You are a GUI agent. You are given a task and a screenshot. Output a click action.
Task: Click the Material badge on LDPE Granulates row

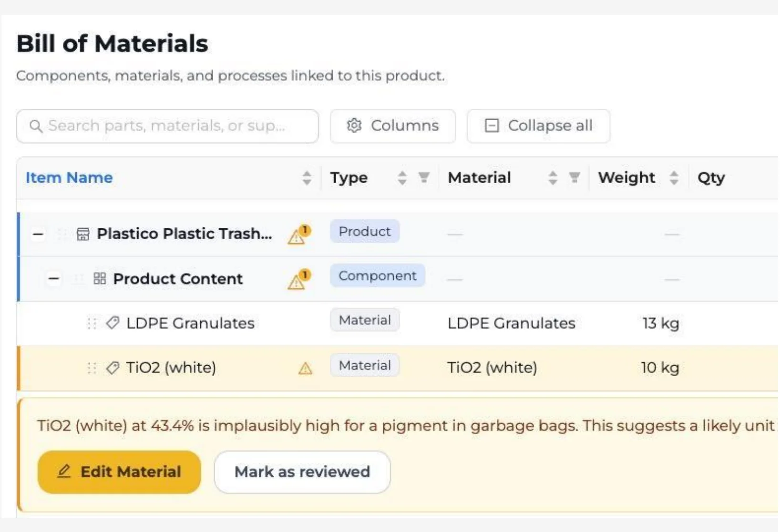365,320
